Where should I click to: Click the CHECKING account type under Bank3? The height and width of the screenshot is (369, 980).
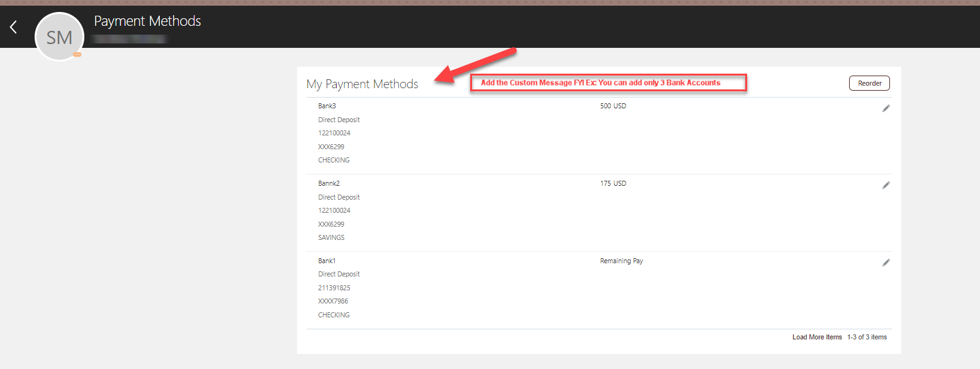pyautogui.click(x=334, y=159)
